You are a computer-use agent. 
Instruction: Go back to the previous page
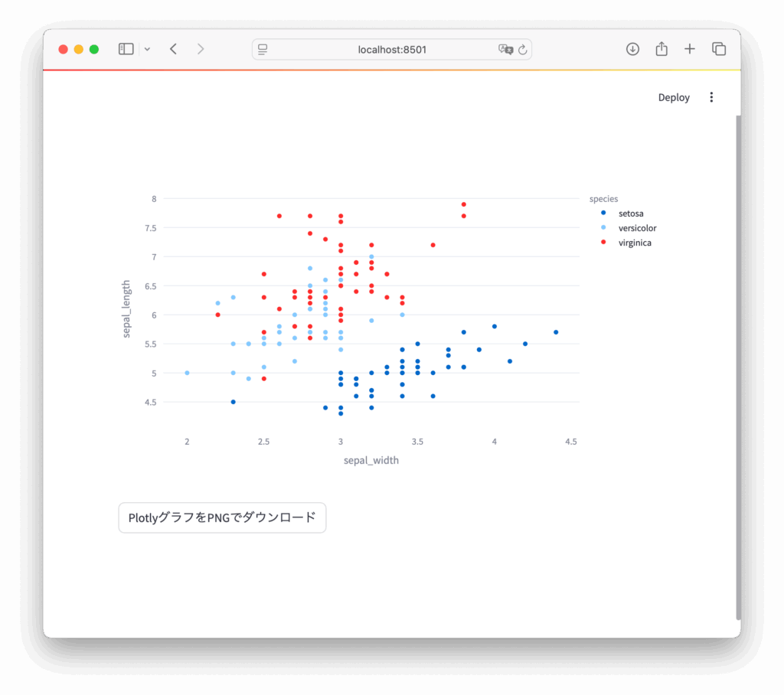pyautogui.click(x=174, y=49)
